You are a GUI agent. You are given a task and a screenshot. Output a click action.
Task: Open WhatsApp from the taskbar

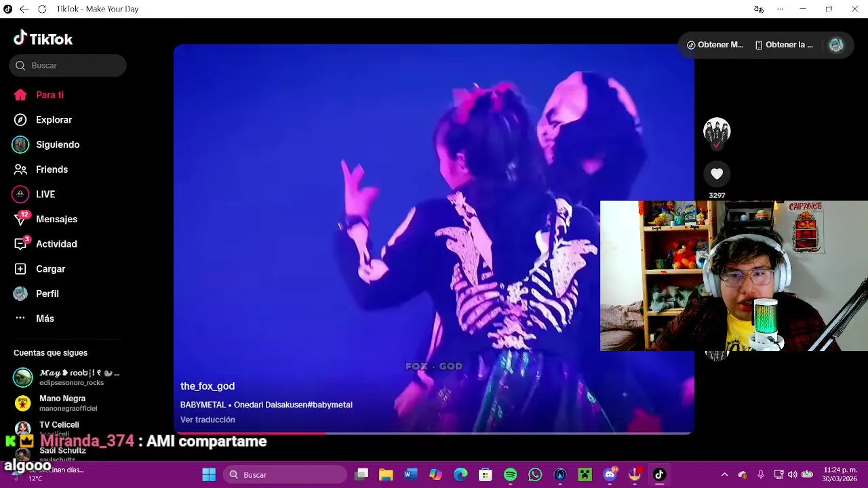tap(535, 474)
